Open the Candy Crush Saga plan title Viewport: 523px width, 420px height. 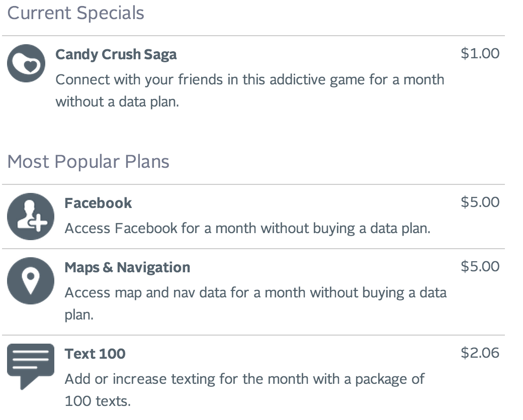(x=116, y=54)
